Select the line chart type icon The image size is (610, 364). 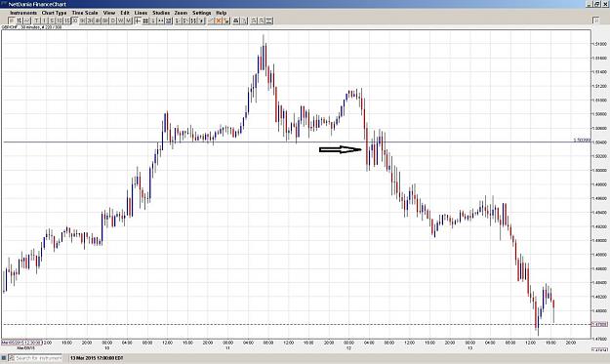pos(27,20)
